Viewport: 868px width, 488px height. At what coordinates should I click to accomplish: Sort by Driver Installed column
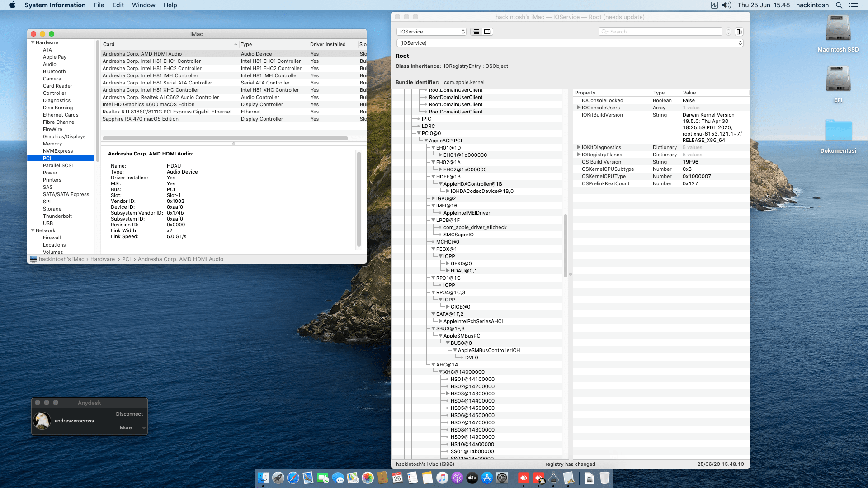point(333,44)
